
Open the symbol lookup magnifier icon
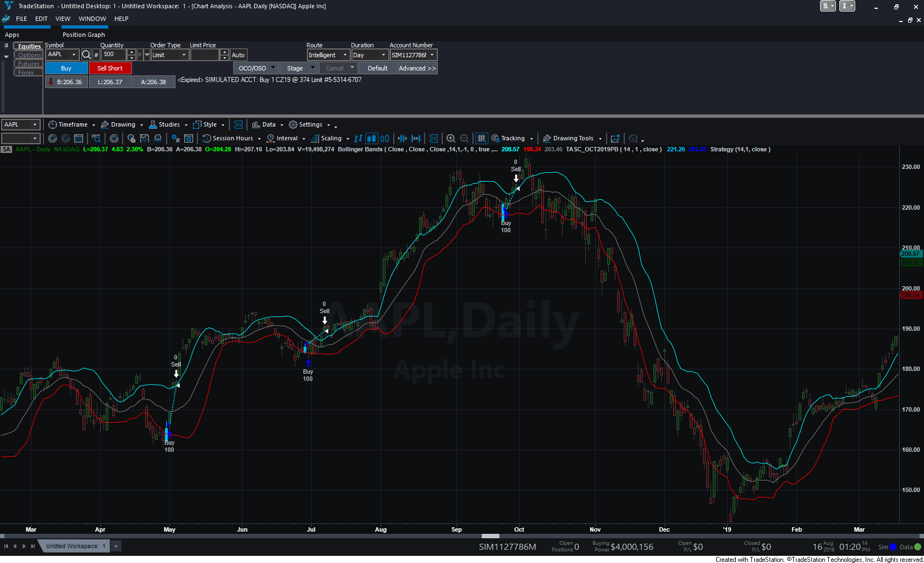pos(86,54)
